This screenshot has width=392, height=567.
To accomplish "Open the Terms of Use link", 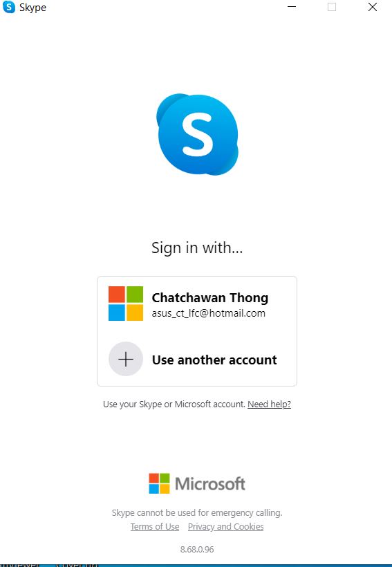I will pyautogui.click(x=155, y=526).
